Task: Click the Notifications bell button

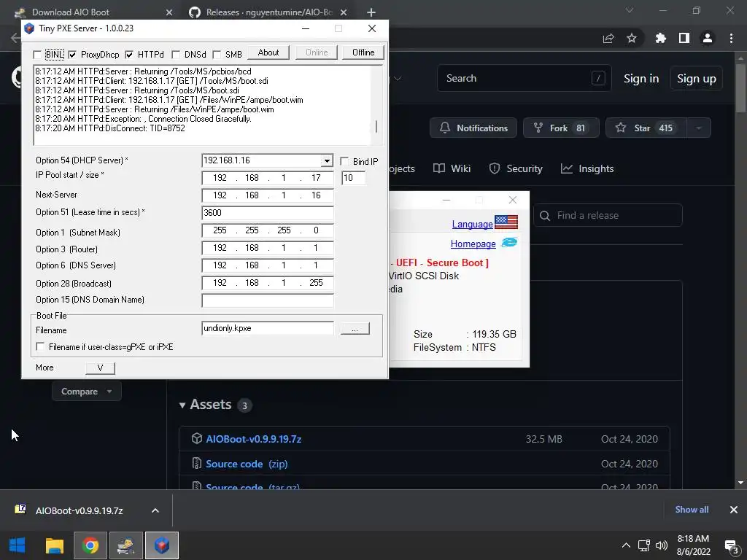Action: [473, 128]
